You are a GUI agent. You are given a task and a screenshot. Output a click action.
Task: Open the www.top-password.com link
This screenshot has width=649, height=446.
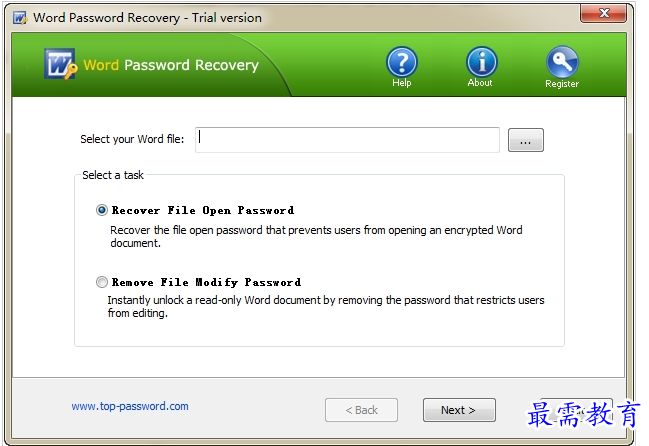[x=130, y=406]
